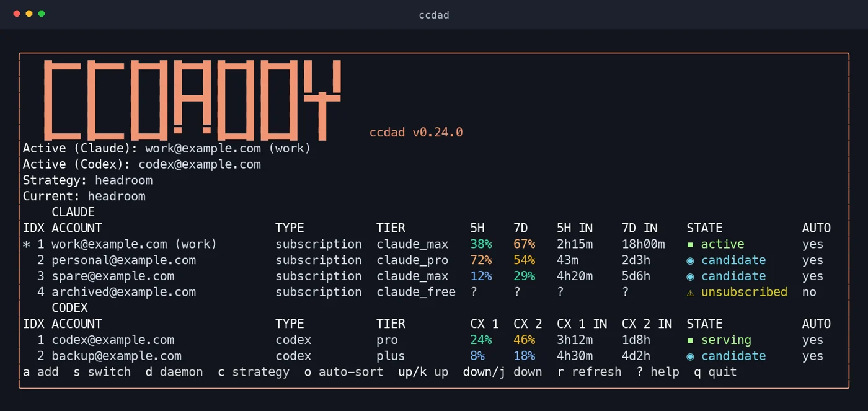
Task: Click the CX 1 column header
Action: 484,324
